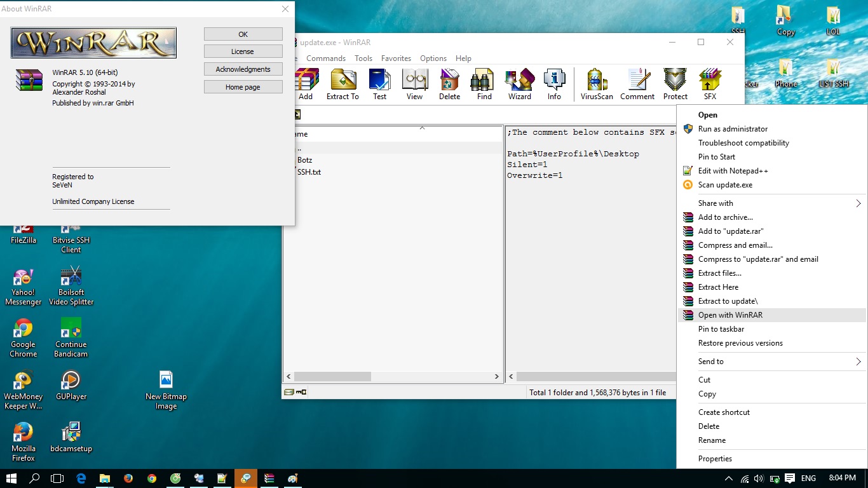This screenshot has width=868, height=488.
Task: Show hidden system tray icons chevron
Action: click(x=728, y=478)
